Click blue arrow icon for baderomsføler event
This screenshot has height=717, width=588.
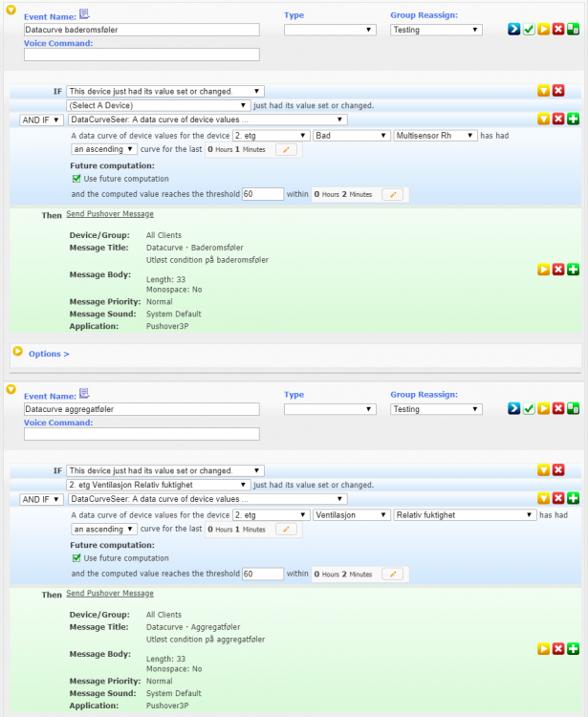[514, 30]
